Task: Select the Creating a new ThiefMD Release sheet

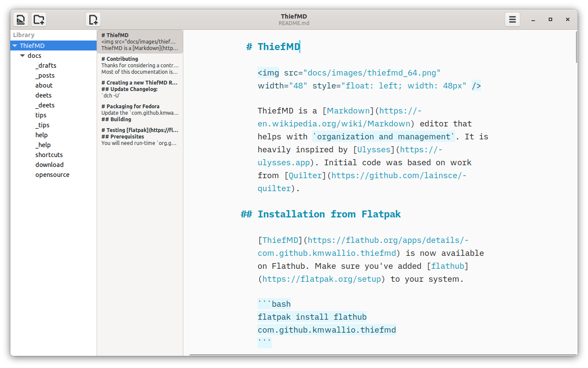Action: click(140, 89)
